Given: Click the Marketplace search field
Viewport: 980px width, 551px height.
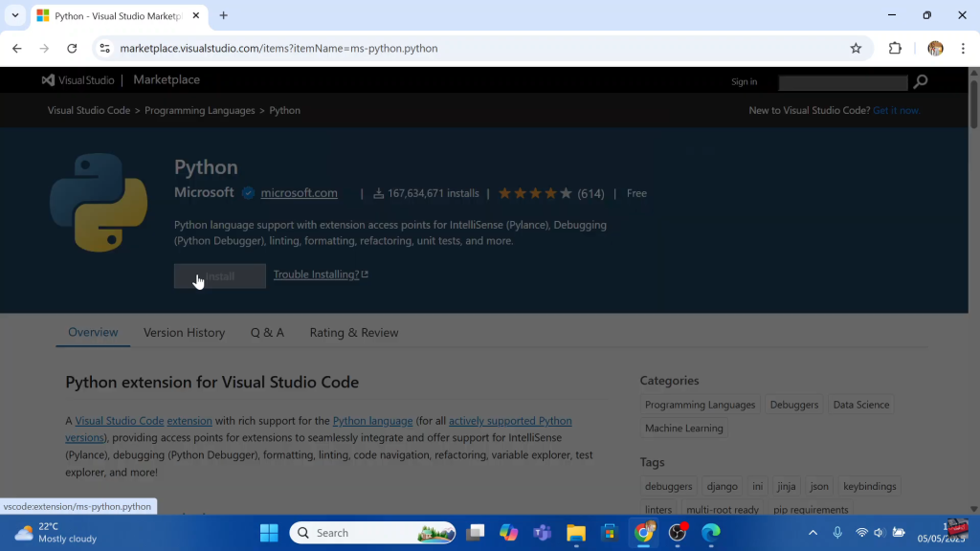Looking at the screenshot, I should 842,82.
